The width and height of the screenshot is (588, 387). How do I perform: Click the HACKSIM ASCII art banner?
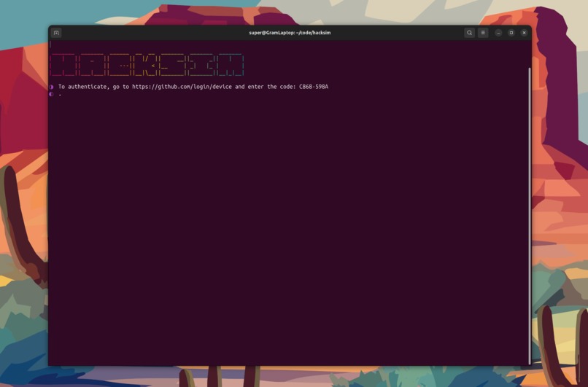pos(147,65)
